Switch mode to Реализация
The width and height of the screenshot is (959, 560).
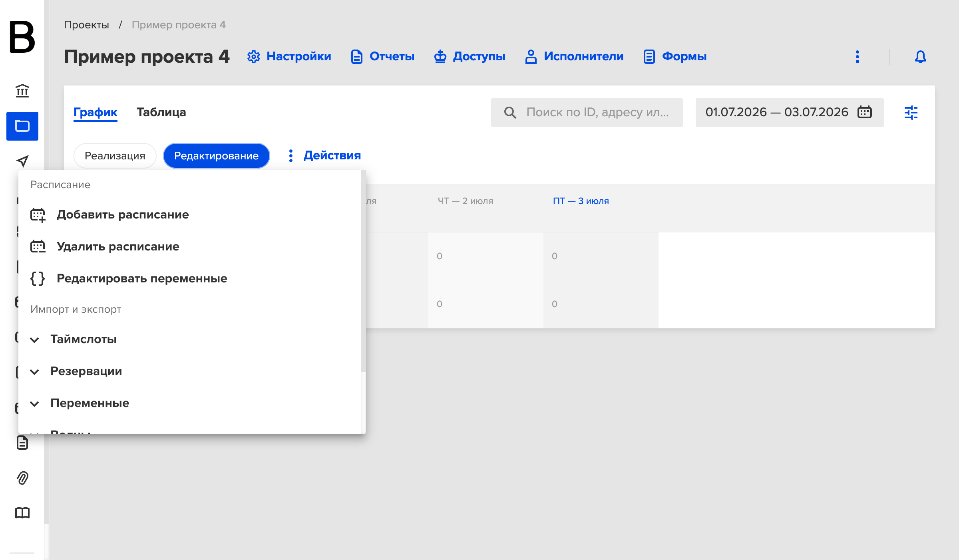click(x=115, y=156)
